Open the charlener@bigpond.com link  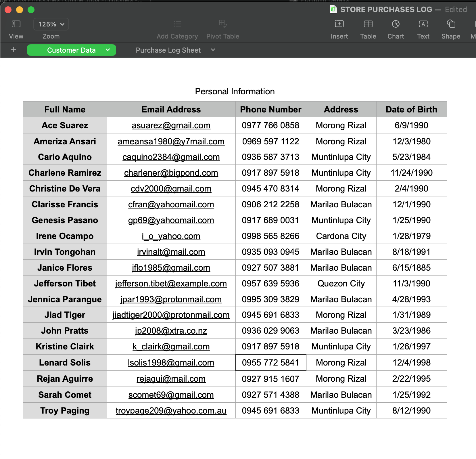[171, 173]
